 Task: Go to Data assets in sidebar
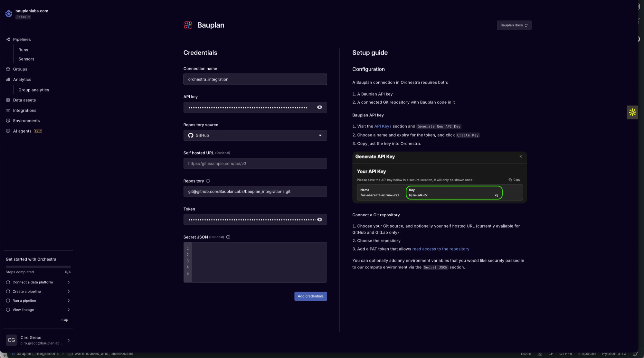tap(24, 100)
